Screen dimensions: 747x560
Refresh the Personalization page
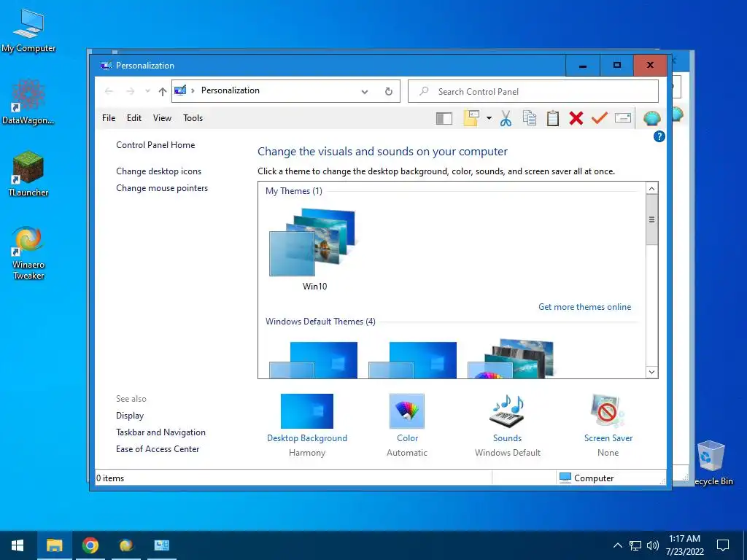click(389, 91)
